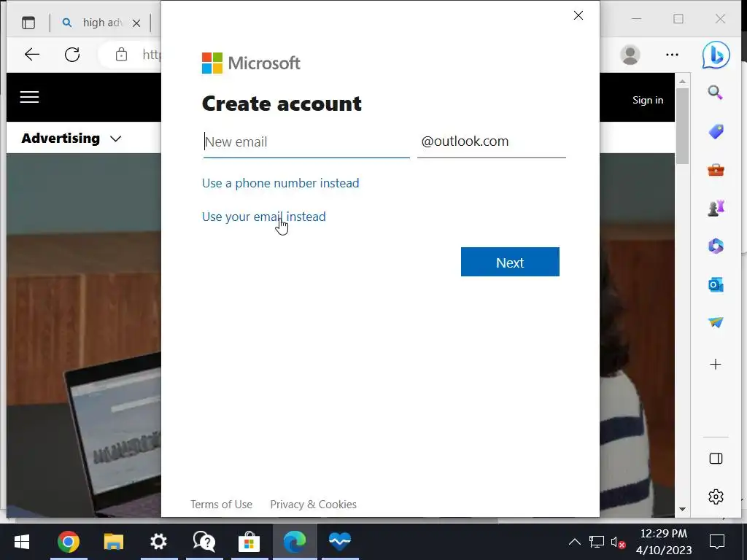Open sidebar Outlook icon
Image resolution: width=747 pixels, height=560 pixels.
[716, 285]
